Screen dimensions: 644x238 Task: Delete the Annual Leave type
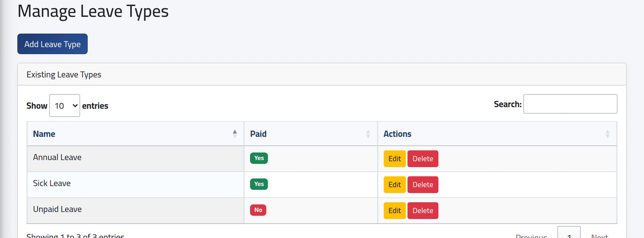coord(423,159)
